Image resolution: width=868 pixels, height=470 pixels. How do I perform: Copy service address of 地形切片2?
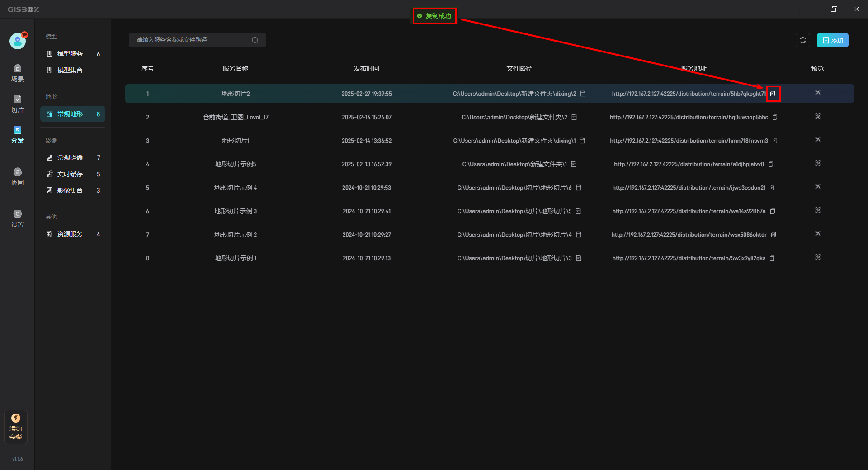773,94
